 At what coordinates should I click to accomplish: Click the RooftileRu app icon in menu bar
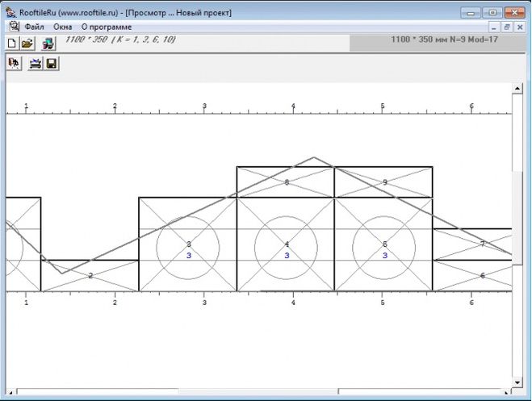[14, 27]
